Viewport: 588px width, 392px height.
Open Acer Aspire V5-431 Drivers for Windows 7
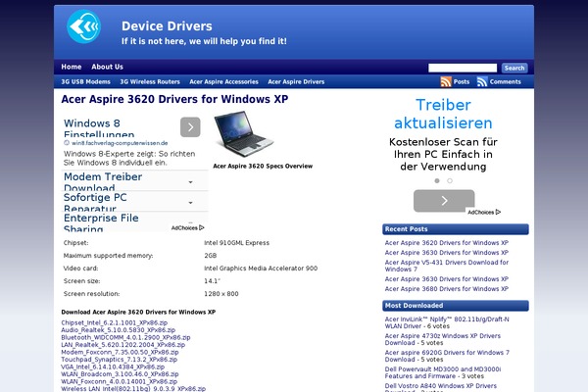pos(447,266)
